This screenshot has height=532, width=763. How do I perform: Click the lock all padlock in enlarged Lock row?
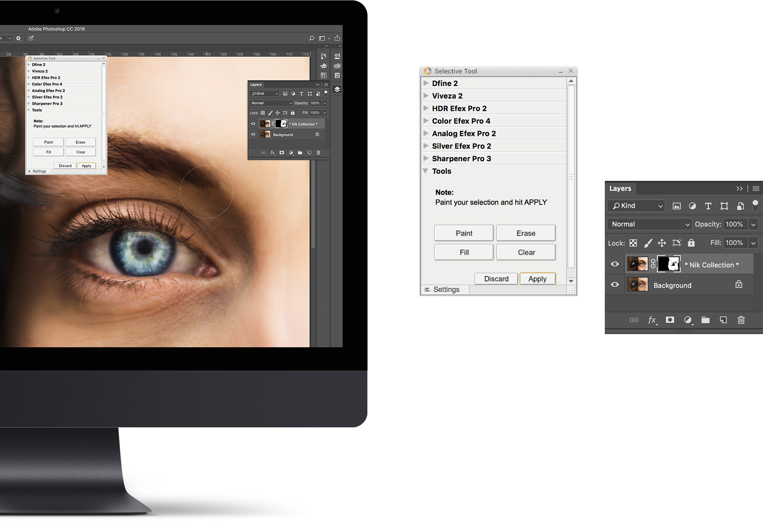pos(691,243)
